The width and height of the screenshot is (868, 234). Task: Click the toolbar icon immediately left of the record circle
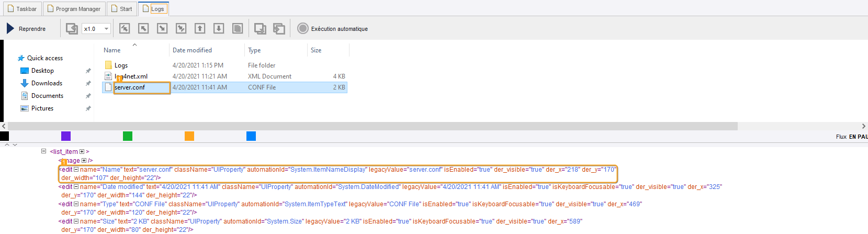click(279, 29)
